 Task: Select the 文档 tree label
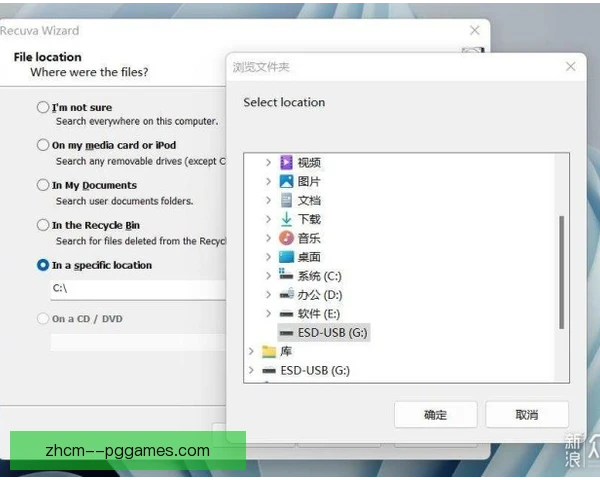[x=309, y=200]
